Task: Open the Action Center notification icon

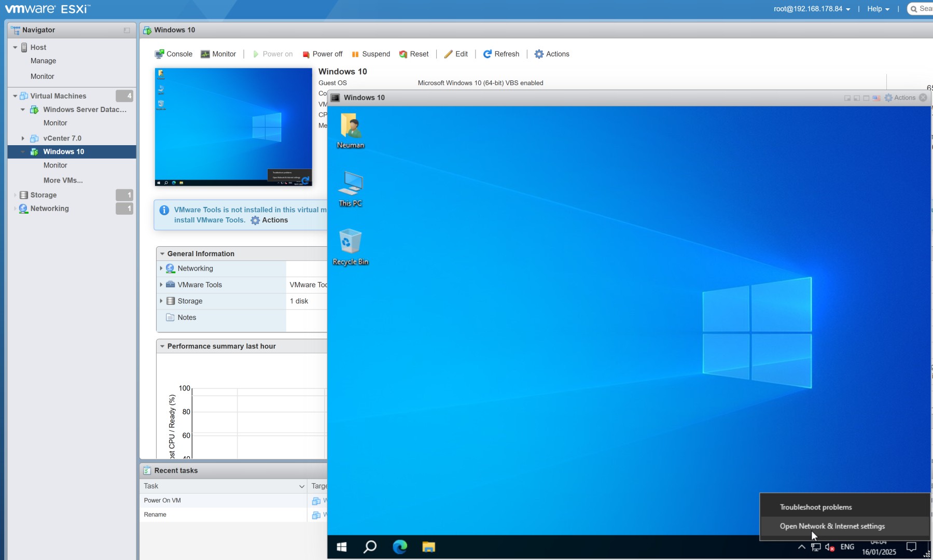Action: pos(911,547)
